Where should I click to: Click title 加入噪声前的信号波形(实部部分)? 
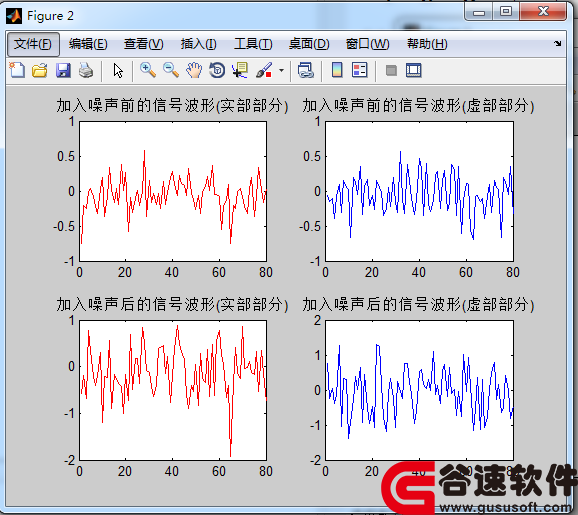[172, 106]
